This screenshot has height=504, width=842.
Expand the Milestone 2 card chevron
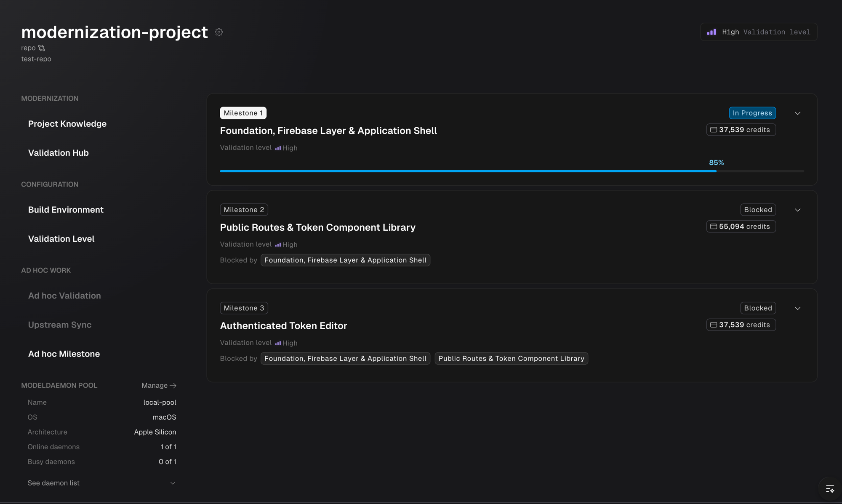(x=797, y=210)
